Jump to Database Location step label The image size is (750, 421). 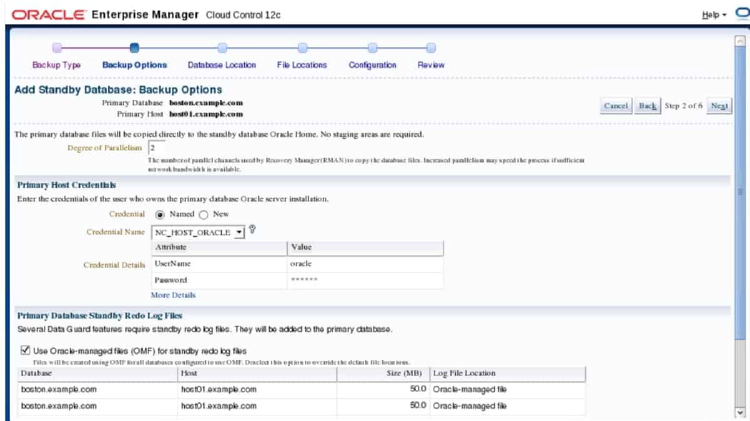pyautogui.click(x=222, y=65)
